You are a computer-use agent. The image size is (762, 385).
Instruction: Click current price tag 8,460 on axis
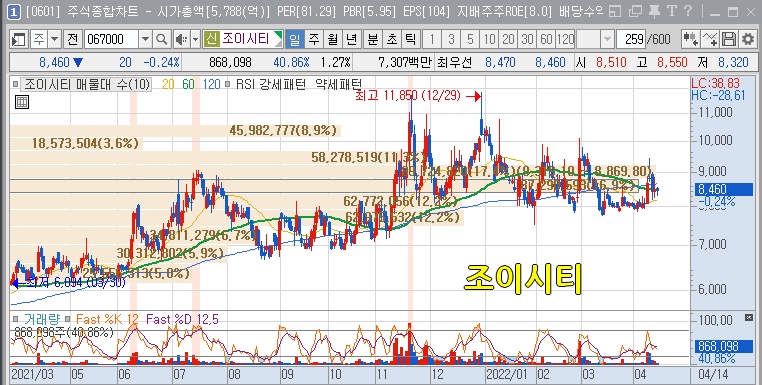point(724,189)
